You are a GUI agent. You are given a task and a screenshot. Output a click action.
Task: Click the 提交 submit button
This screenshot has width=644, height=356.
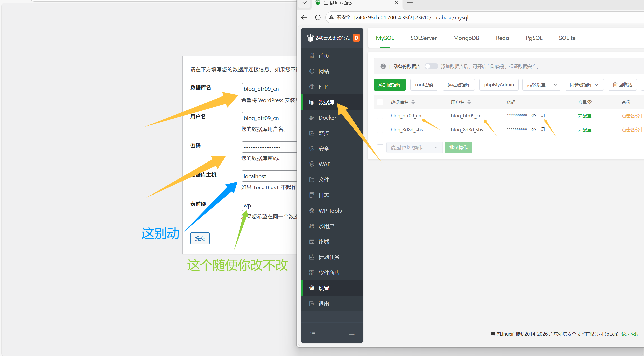click(x=200, y=238)
